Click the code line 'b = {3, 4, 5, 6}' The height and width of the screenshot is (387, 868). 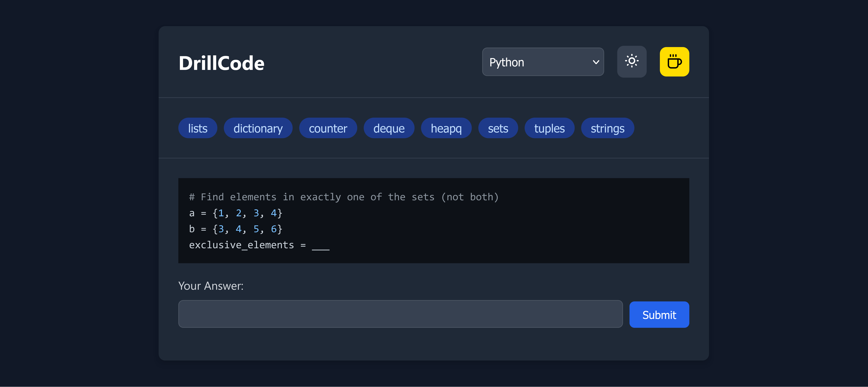point(236,229)
